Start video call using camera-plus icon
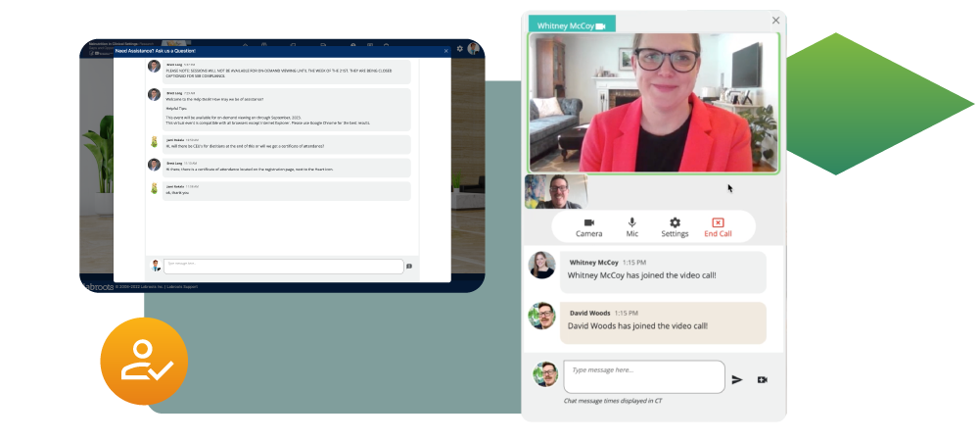Screen dimensions: 980x441 click(x=763, y=379)
